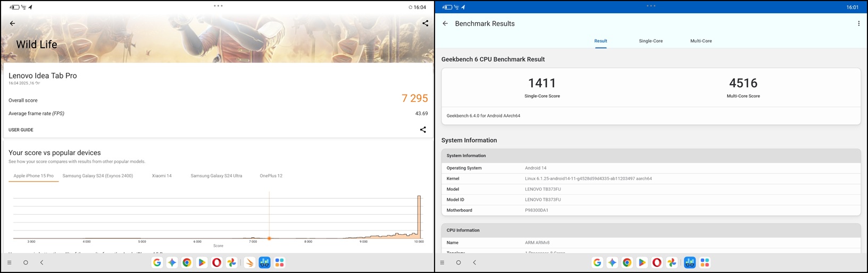The height and width of the screenshot is (273, 868).
Task: Select Samsung Galaxy S24 Ultra tab
Action: tap(216, 176)
